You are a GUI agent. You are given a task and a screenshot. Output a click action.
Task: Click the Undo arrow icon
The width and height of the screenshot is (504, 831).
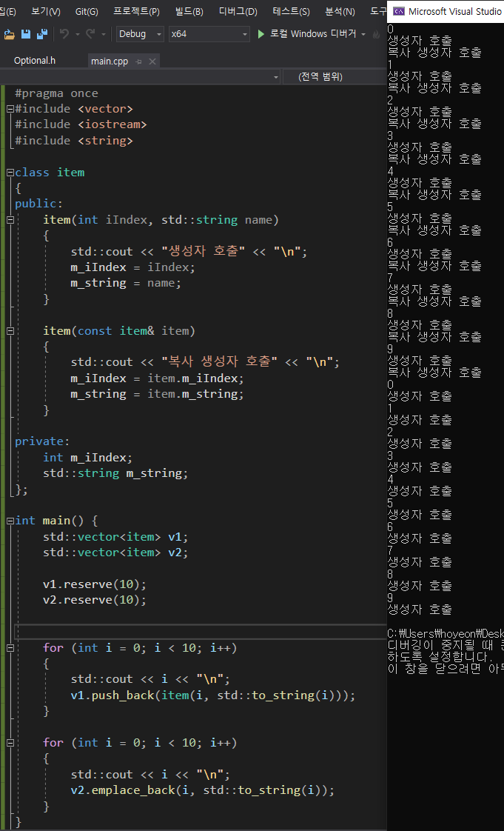(64, 34)
